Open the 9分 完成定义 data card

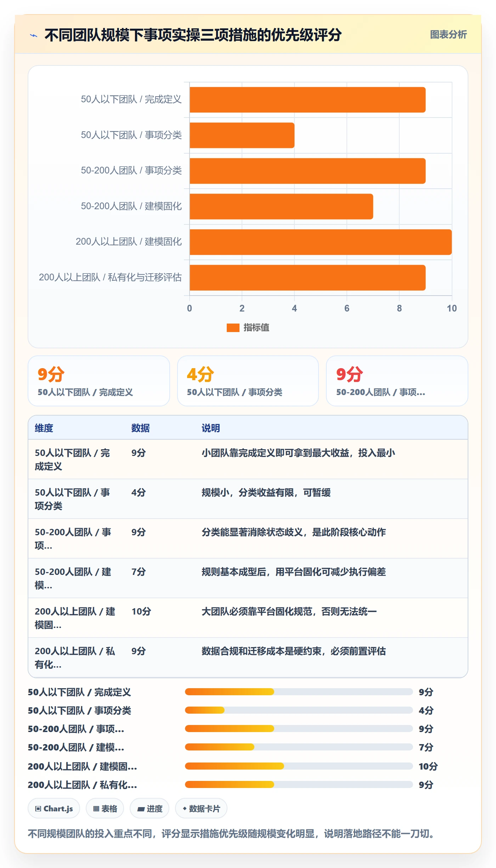pos(99,381)
